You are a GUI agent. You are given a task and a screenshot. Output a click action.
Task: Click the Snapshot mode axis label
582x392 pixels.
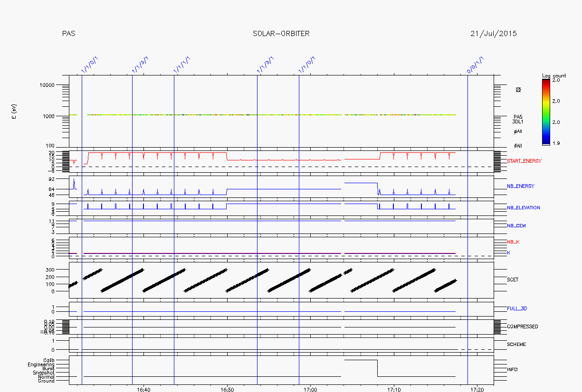(44, 373)
